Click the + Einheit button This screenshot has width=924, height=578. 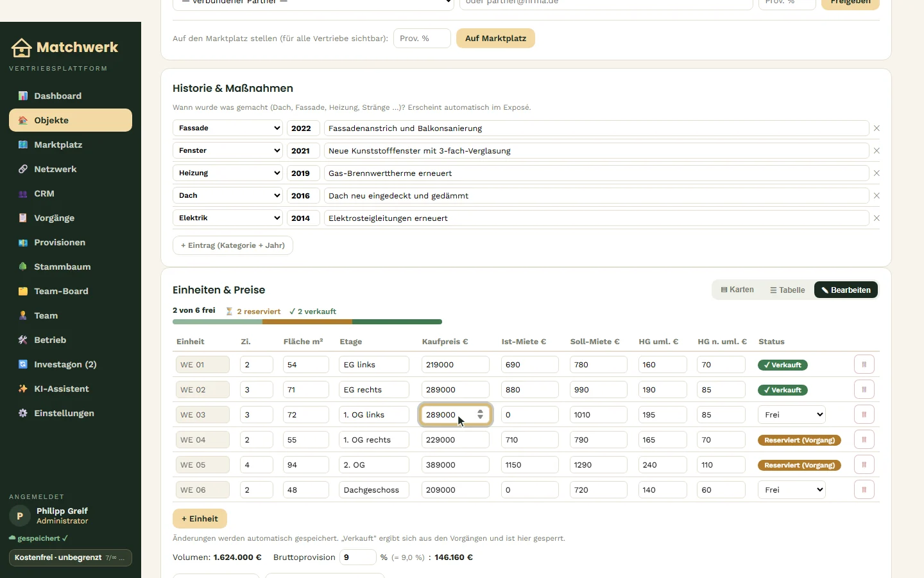pyautogui.click(x=200, y=519)
